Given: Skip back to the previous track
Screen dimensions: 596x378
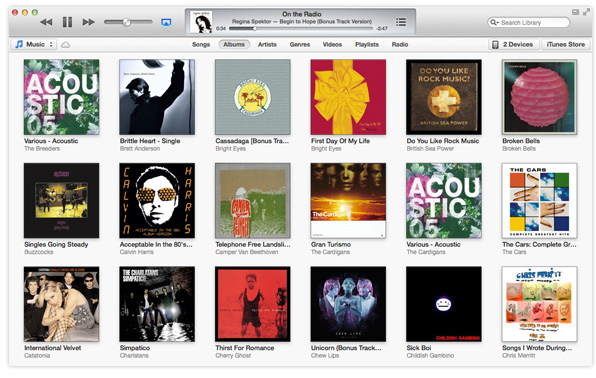Looking at the screenshot, I should click(46, 22).
